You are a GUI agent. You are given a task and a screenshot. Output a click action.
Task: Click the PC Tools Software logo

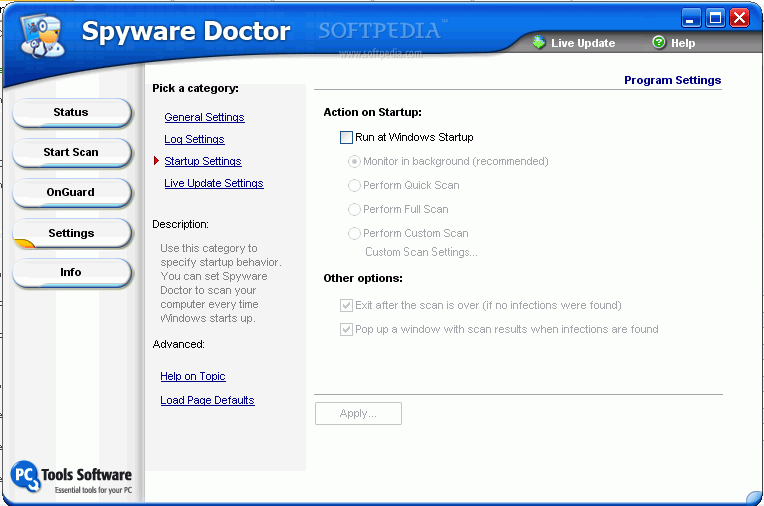click(71, 477)
